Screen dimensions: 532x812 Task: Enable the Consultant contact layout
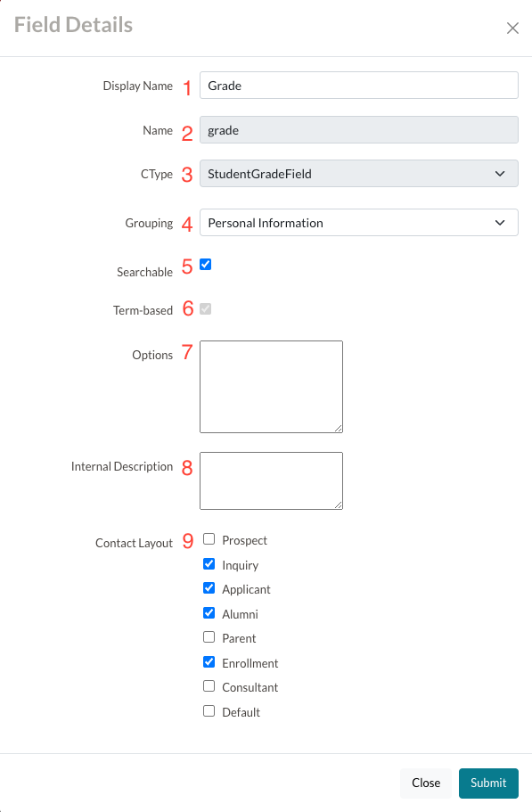coord(209,686)
